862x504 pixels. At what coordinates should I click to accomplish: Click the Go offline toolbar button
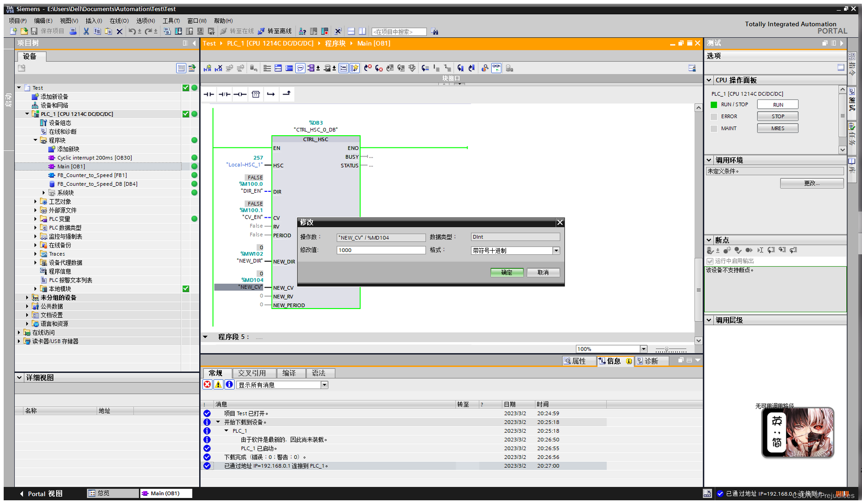tap(274, 31)
